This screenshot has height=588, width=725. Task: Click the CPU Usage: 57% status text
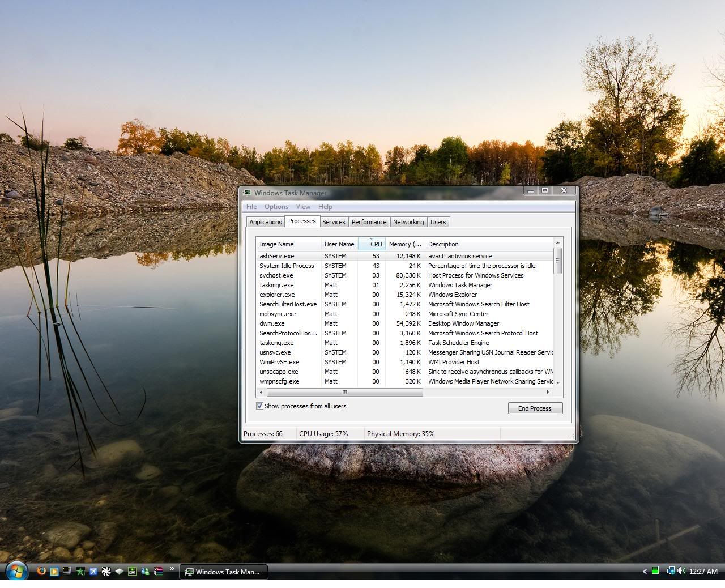[323, 434]
